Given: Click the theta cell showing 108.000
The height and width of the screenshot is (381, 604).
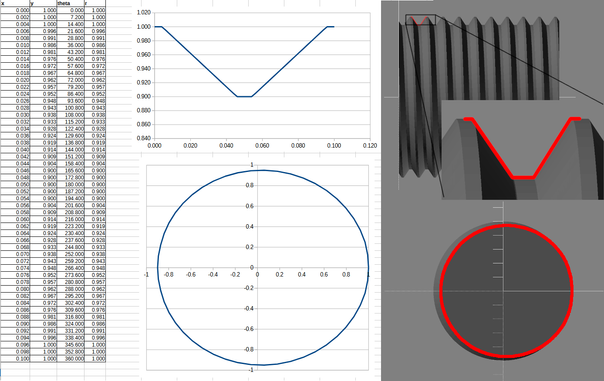Looking at the screenshot, I should click(70, 115).
